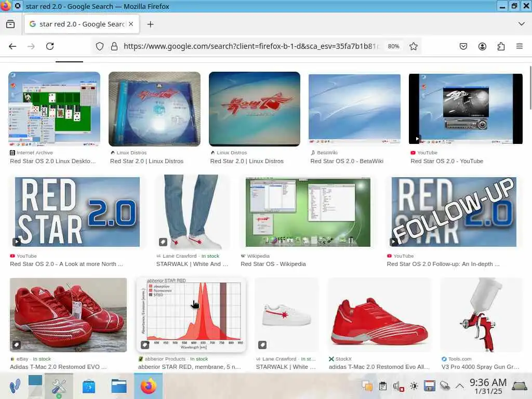The image size is (532, 399).
Task: Expand the list all tabs chevron
Action: (x=522, y=24)
